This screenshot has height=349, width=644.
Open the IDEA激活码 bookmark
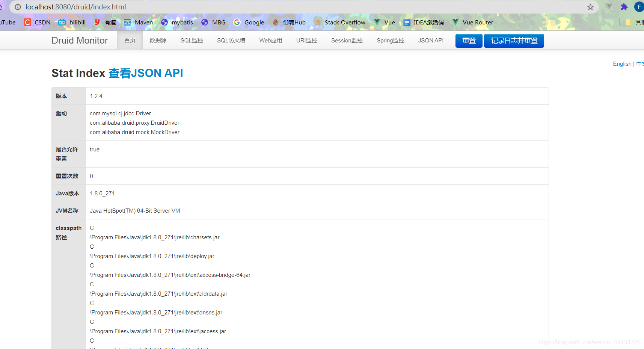(x=424, y=23)
